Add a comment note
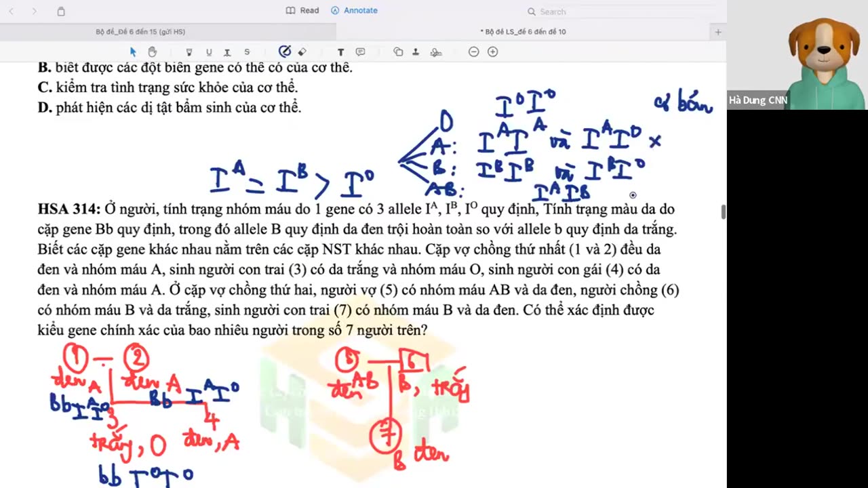 tap(360, 52)
